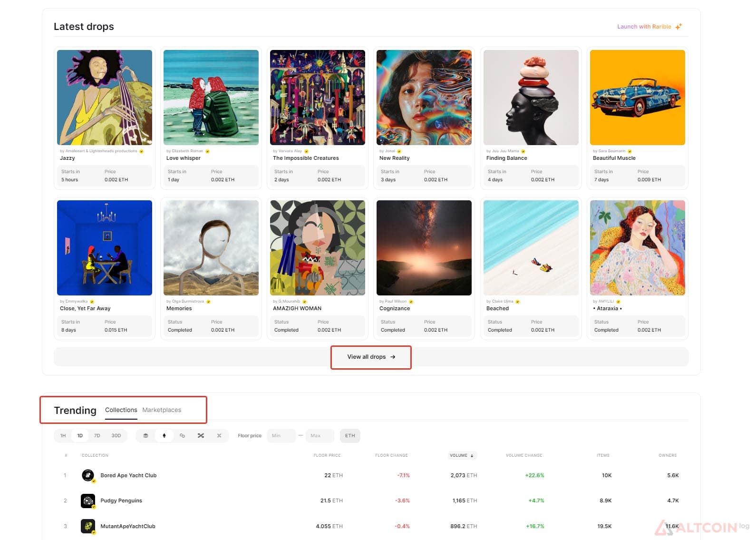Sort by Volume Change column header
Image resolution: width=756 pixels, height=540 pixels.
pyautogui.click(x=523, y=456)
